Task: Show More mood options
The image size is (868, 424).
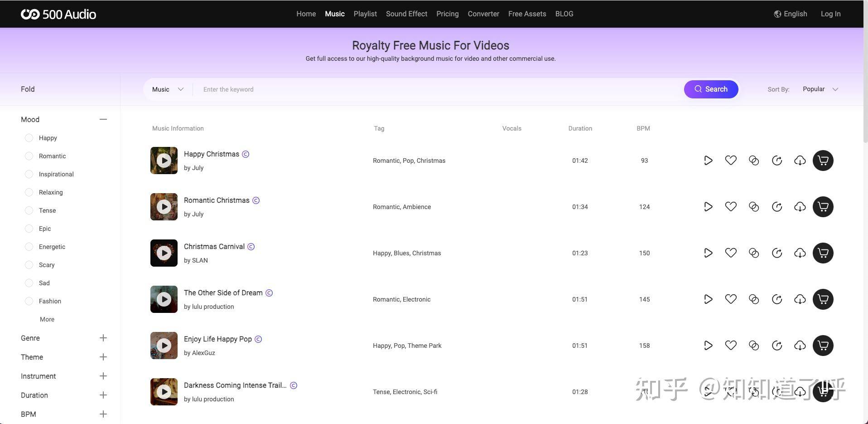Action: click(47, 319)
